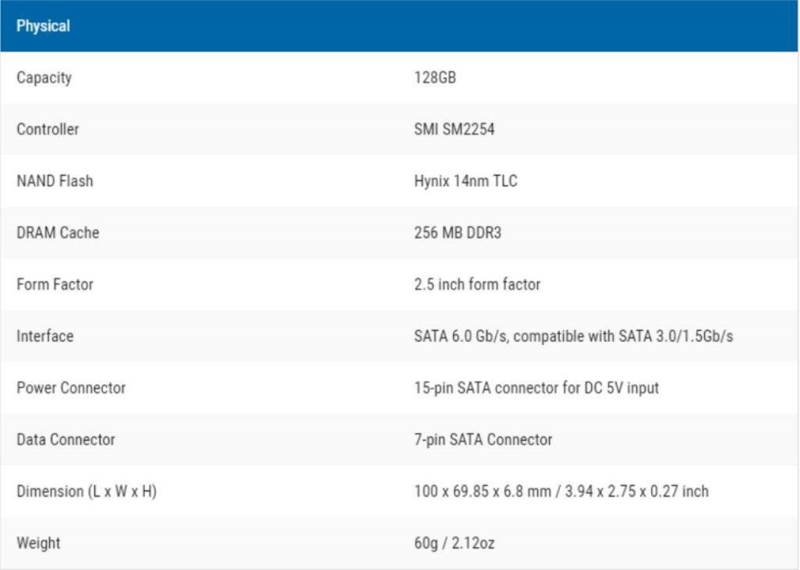
Task: Click the 256 MB DDR3 value
Action: click(x=458, y=233)
